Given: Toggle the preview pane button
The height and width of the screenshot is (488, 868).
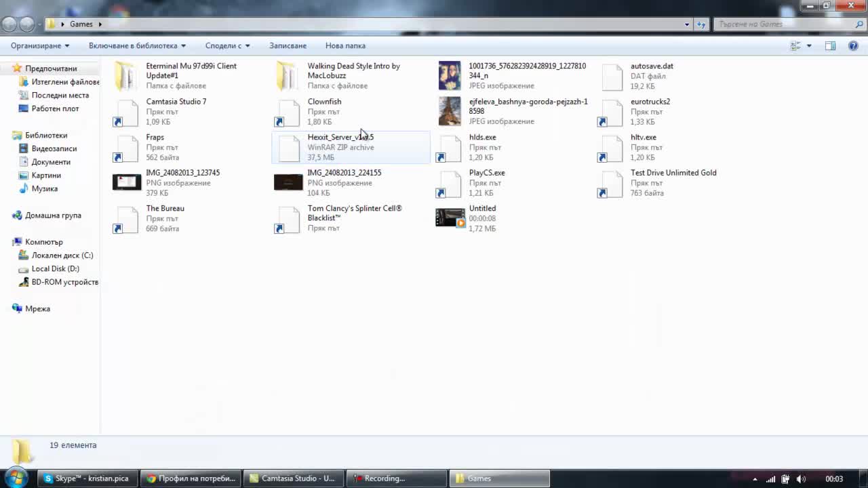Looking at the screenshot, I should click(830, 46).
